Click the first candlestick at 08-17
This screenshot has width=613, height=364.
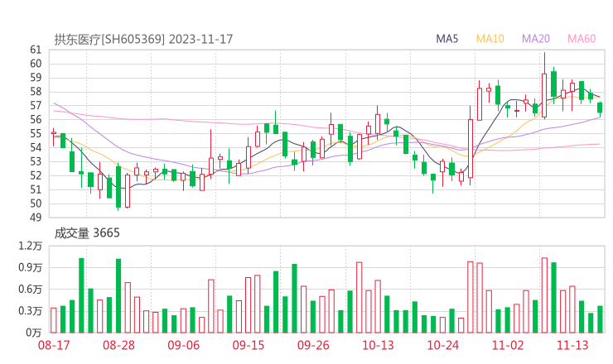coord(54,136)
